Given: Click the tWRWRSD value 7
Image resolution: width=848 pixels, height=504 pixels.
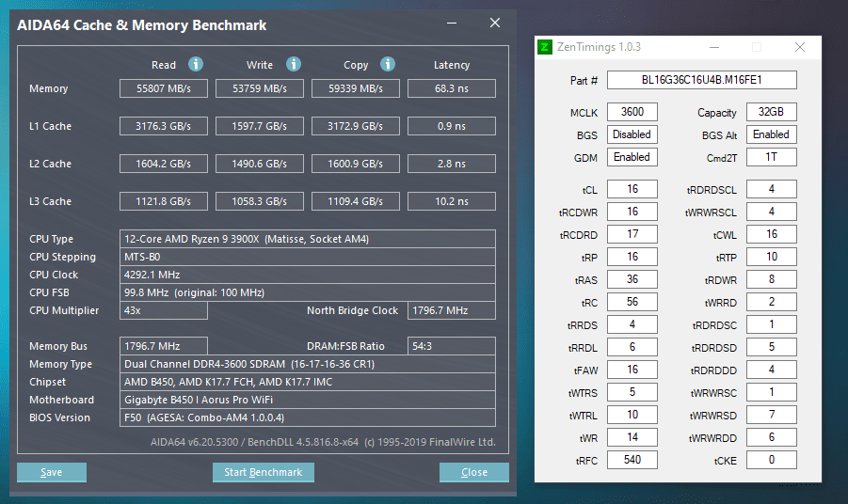Looking at the screenshot, I should 771,415.
